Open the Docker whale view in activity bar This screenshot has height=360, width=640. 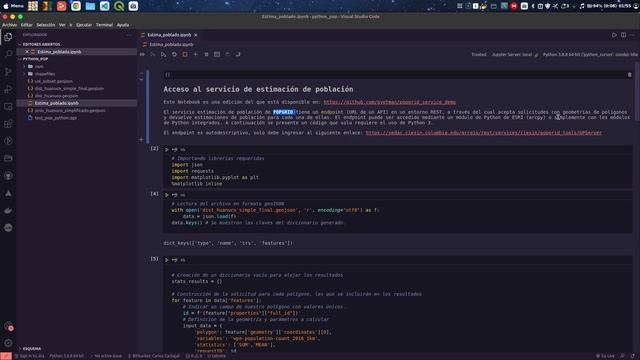tap(8, 211)
